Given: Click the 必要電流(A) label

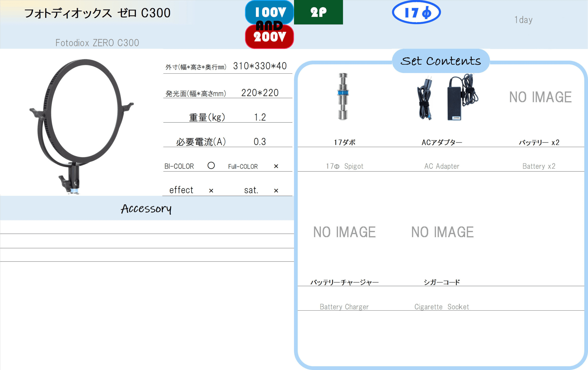Looking at the screenshot, I should pos(201,142).
